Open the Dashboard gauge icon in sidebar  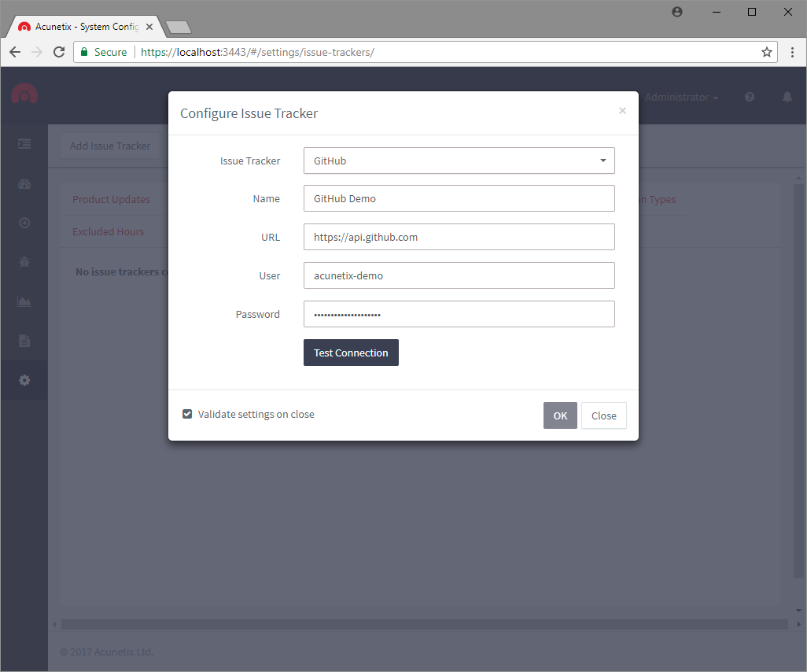click(24, 184)
